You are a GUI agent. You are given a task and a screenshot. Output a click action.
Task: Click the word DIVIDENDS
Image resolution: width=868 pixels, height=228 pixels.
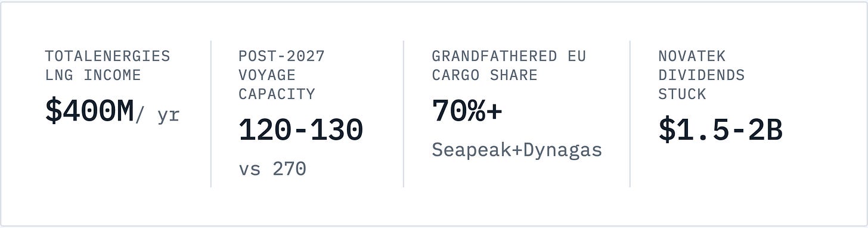coord(702,75)
